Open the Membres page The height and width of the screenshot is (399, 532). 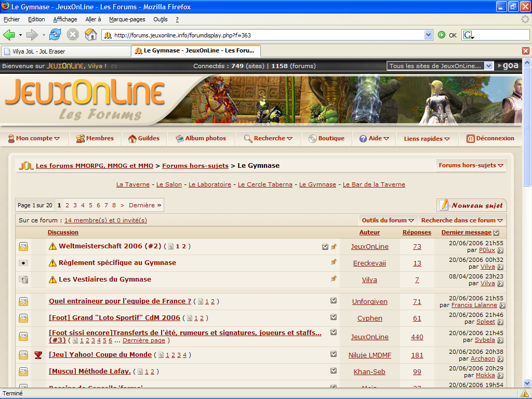(95, 138)
